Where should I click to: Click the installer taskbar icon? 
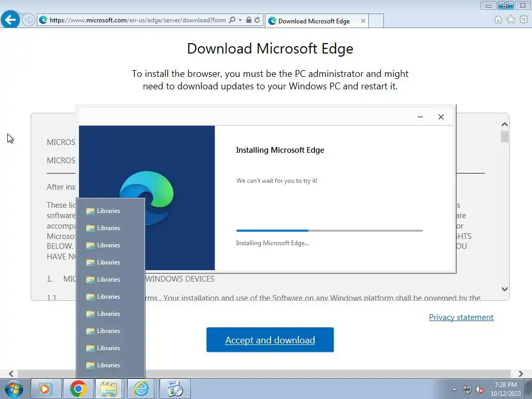(x=175, y=389)
